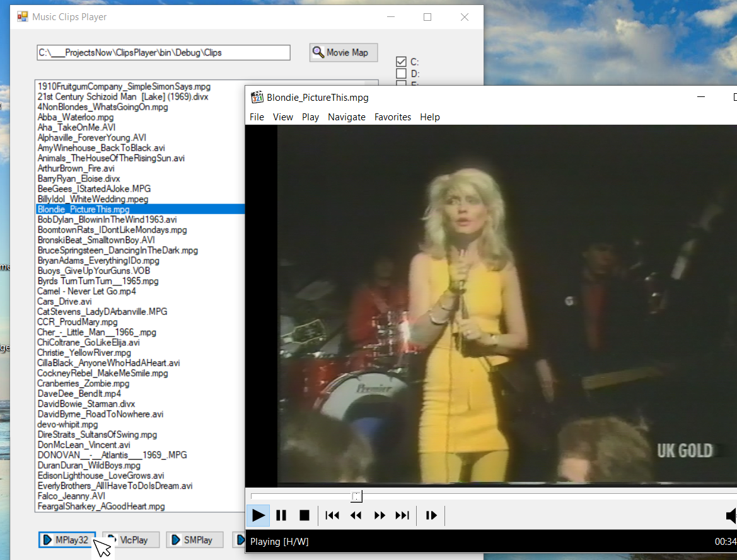Select Cars_Drive.avi clip
737x560 pixels.
64,302
